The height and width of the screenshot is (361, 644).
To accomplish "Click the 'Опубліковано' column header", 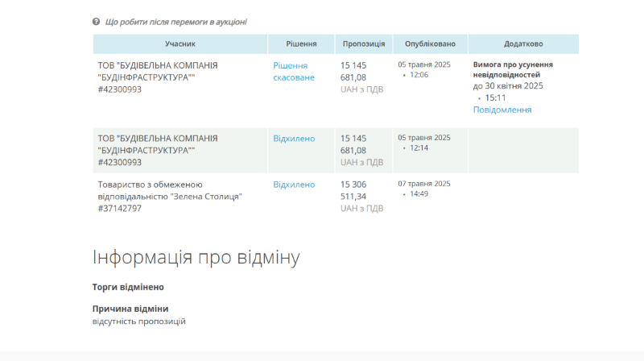I will coord(430,44).
